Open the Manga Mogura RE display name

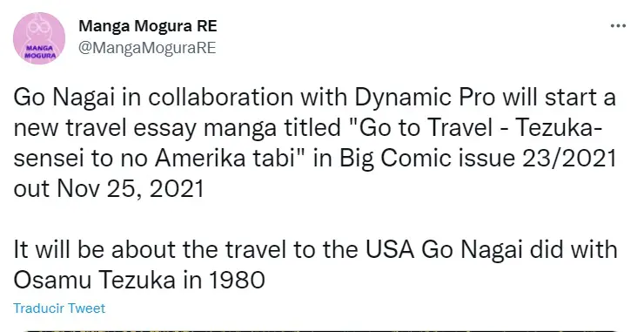click(148, 26)
